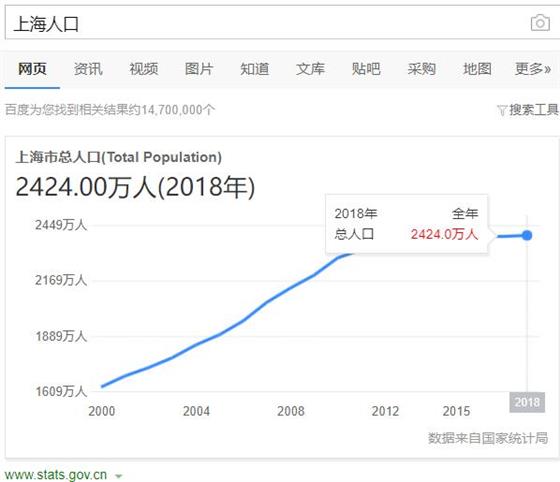Switch to the 地图 tab

pos(477,69)
